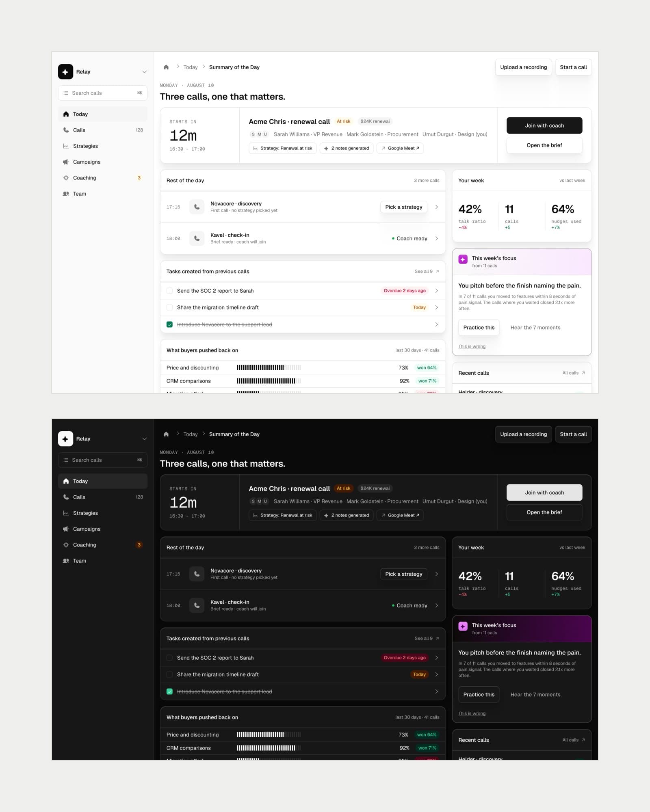The height and width of the screenshot is (812, 650).
Task: Focus the Search calls field in light sidebar
Action: pyautogui.click(x=103, y=93)
